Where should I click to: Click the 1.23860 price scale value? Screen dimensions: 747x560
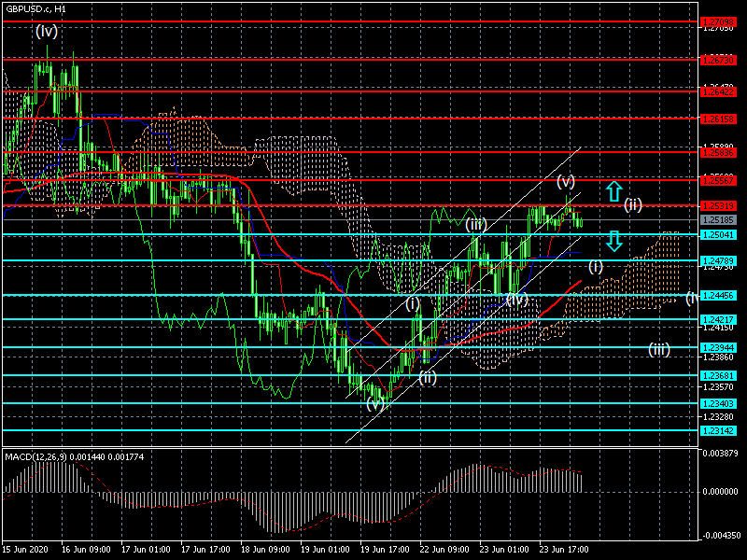click(718, 357)
